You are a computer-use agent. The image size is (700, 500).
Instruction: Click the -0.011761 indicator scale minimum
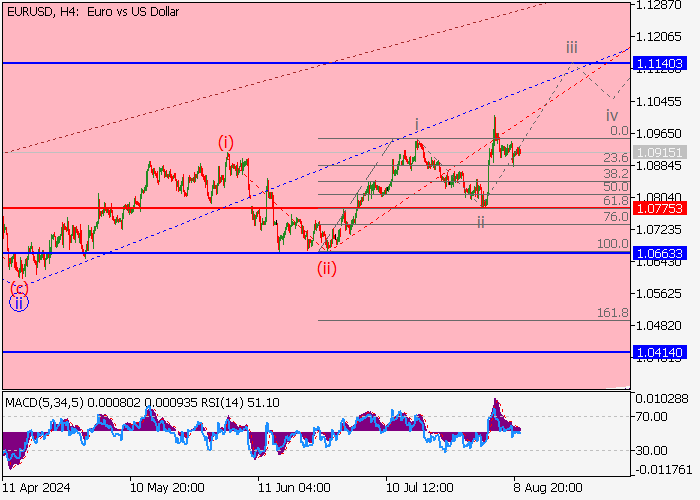[662, 470]
